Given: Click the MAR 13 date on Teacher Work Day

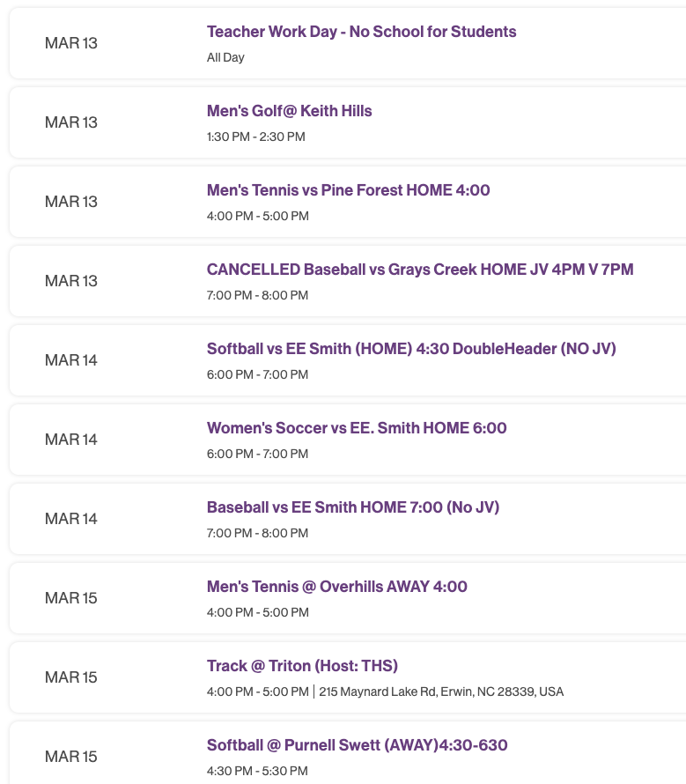Looking at the screenshot, I should tap(70, 42).
